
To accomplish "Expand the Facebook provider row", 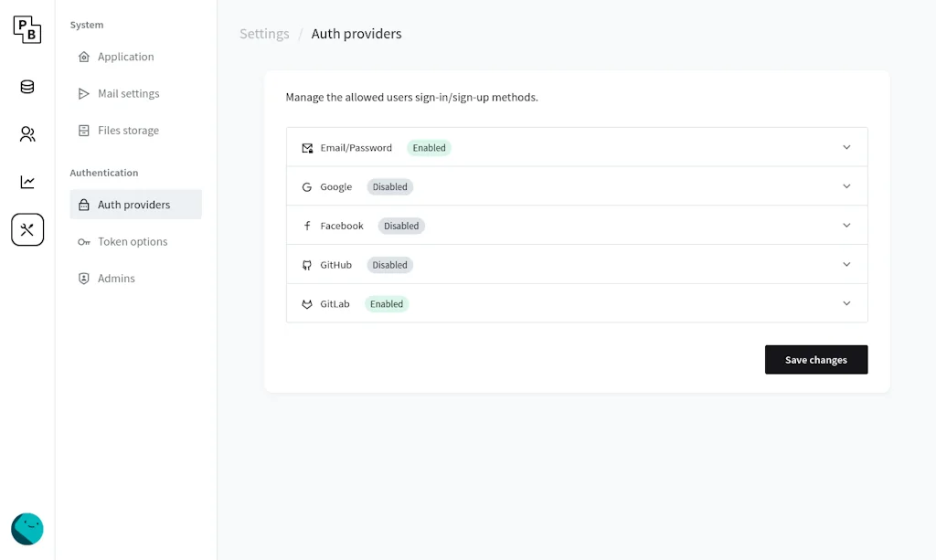I will (846, 225).
